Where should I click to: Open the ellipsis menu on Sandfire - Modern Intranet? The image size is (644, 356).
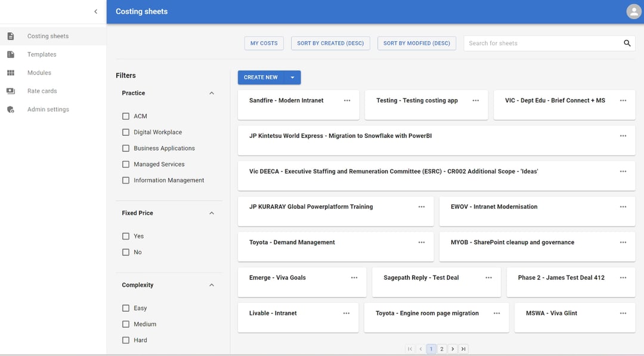pos(347,101)
